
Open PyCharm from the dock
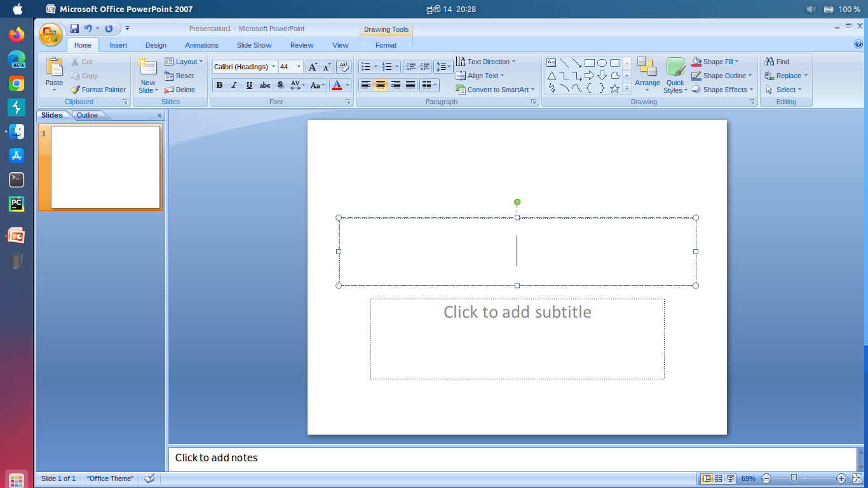[x=17, y=204]
